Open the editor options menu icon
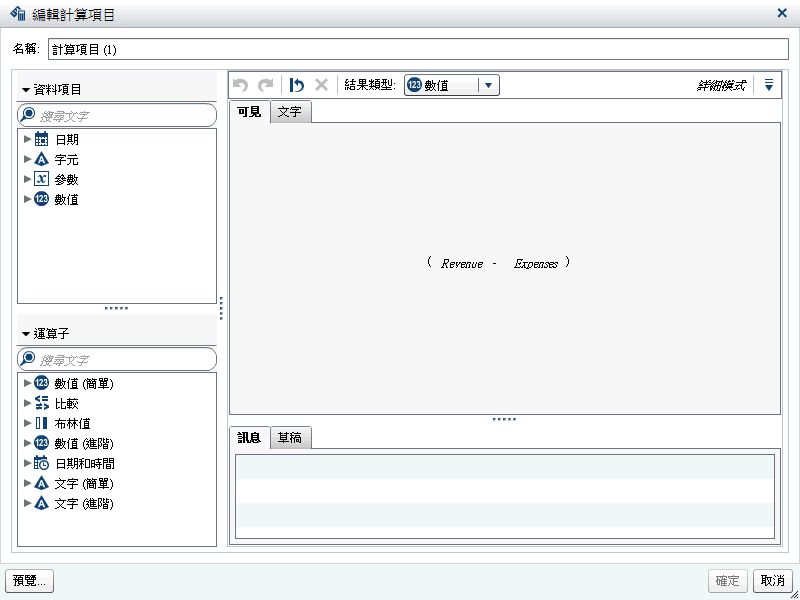 point(768,86)
